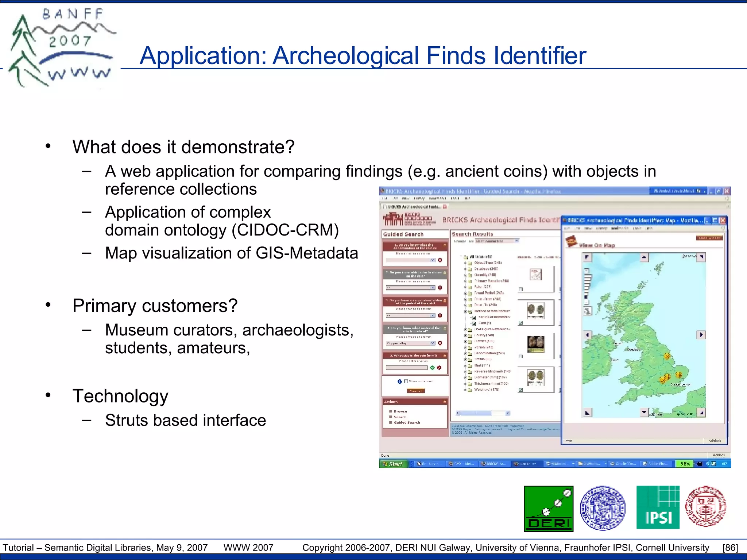Click the orange Search button

click(x=415, y=391)
